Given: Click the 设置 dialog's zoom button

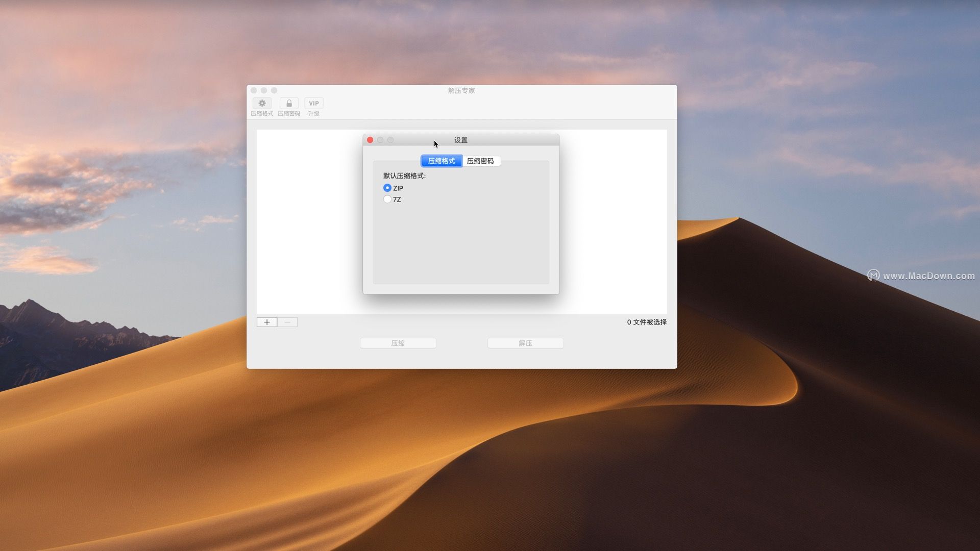Looking at the screenshot, I should coord(390,140).
